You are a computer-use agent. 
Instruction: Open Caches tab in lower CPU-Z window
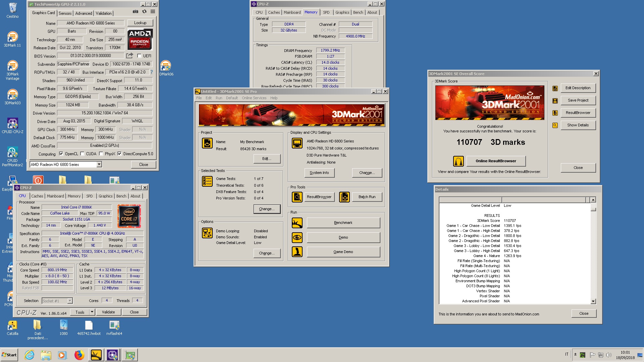tap(37, 196)
